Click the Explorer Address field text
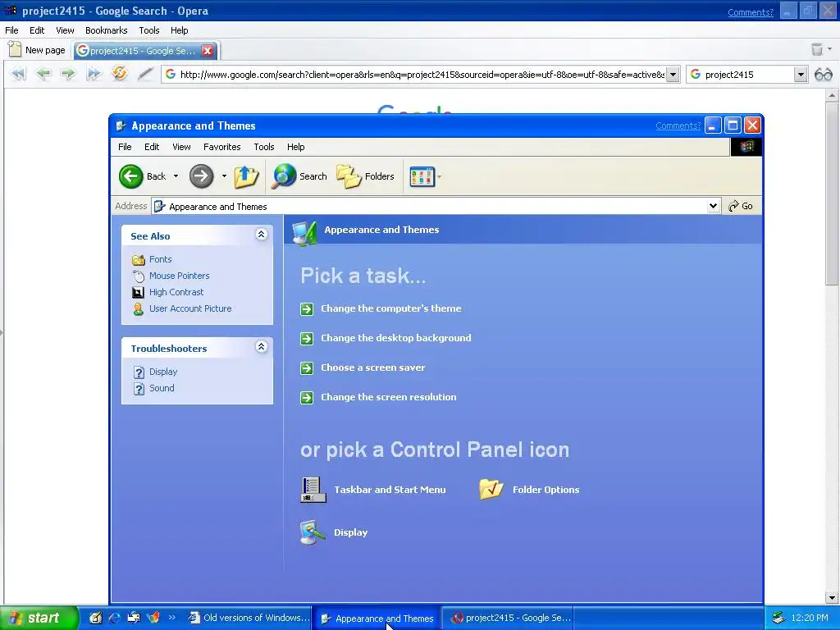Viewport: 840px width, 630px height. [218, 207]
